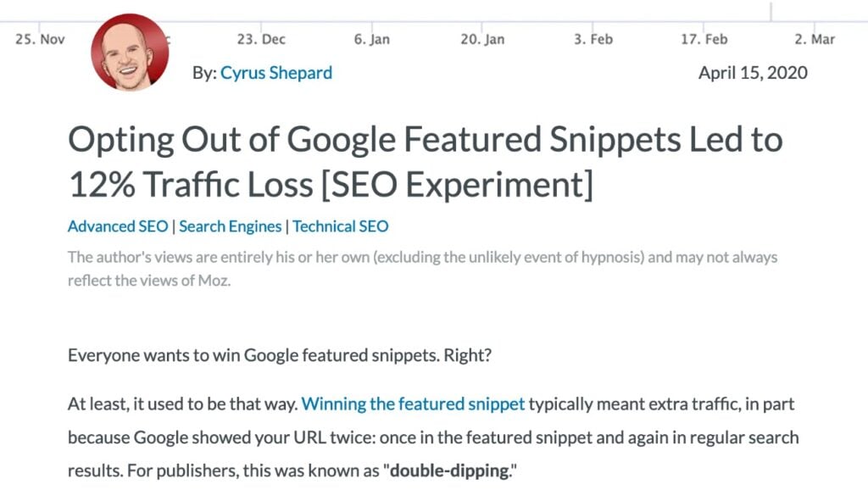Click the article headline text

point(425,162)
